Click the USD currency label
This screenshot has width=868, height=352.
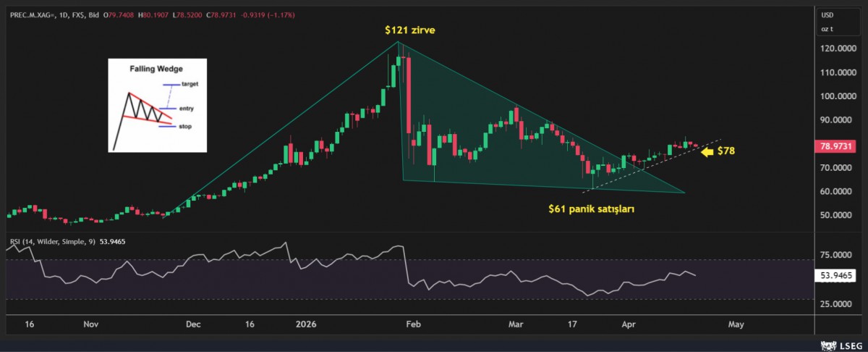point(827,14)
